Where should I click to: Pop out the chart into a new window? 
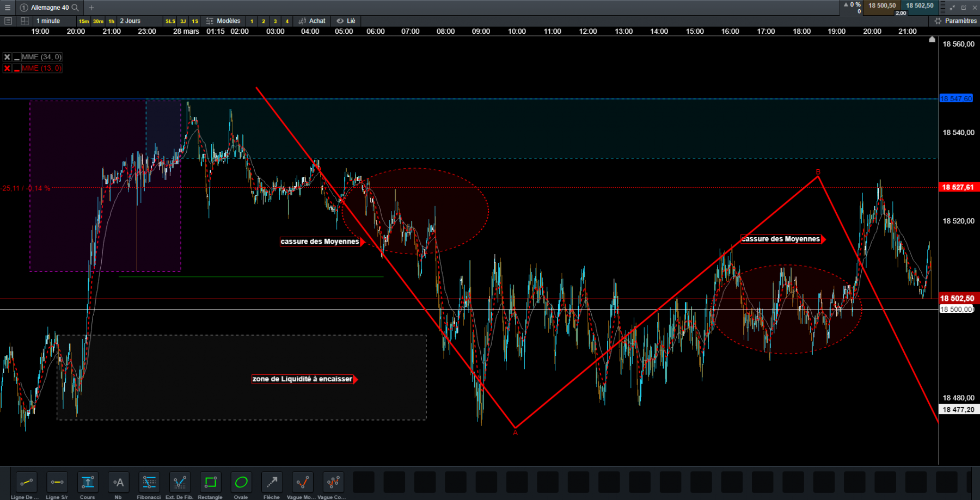(x=964, y=8)
